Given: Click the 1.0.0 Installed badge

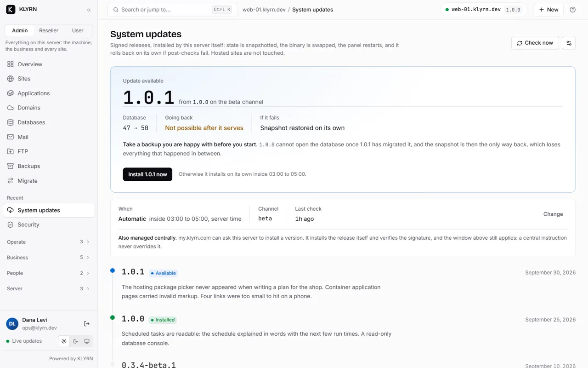Looking at the screenshot, I should (163, 320).
